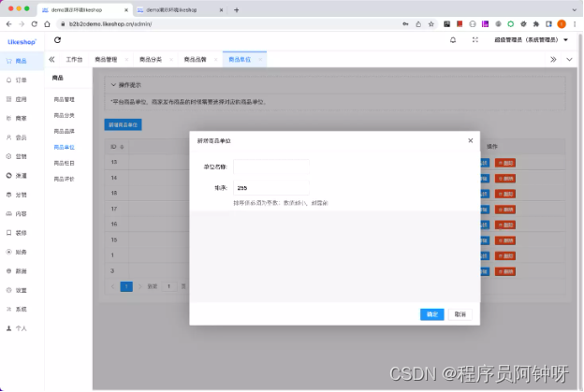This screenshot has width=584, height=392.
Task: Click the 确定 button in dialog
Action: (x=432, y=314)
